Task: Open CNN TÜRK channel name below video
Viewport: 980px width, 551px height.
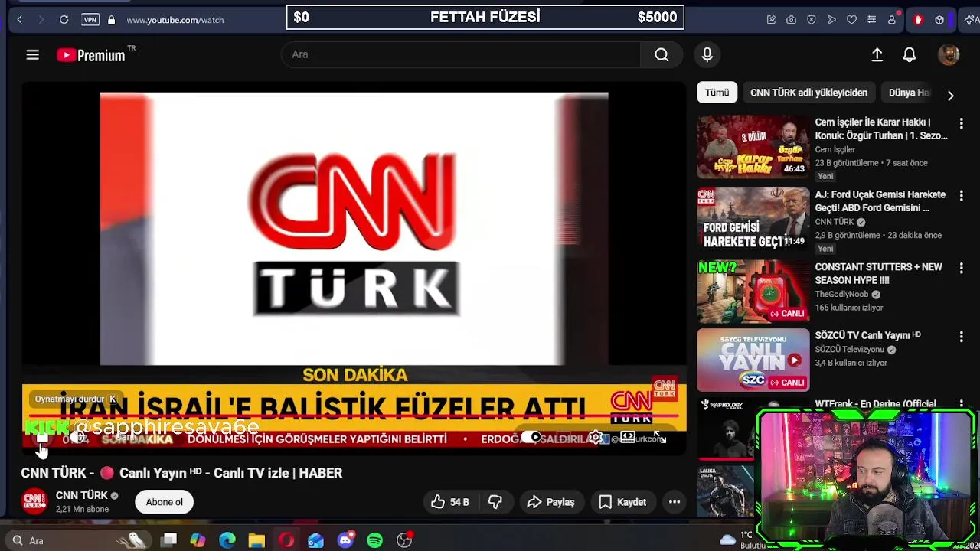Action: pyautogui.click(x=82, y=495)
